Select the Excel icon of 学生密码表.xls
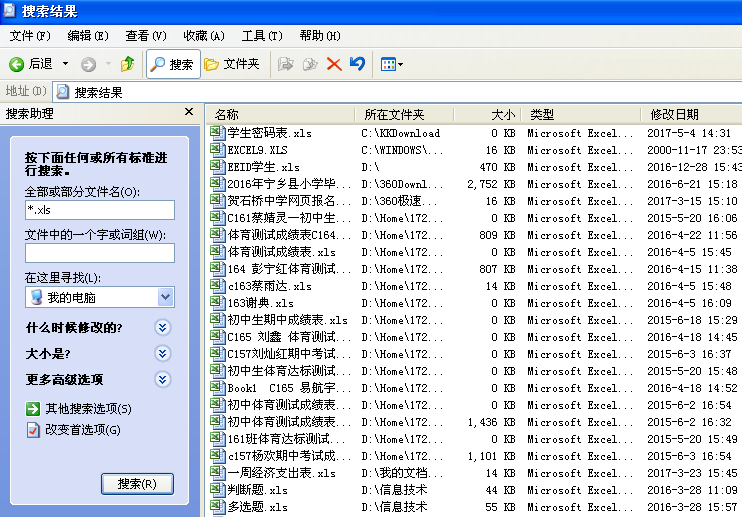 tap(217, 132)
